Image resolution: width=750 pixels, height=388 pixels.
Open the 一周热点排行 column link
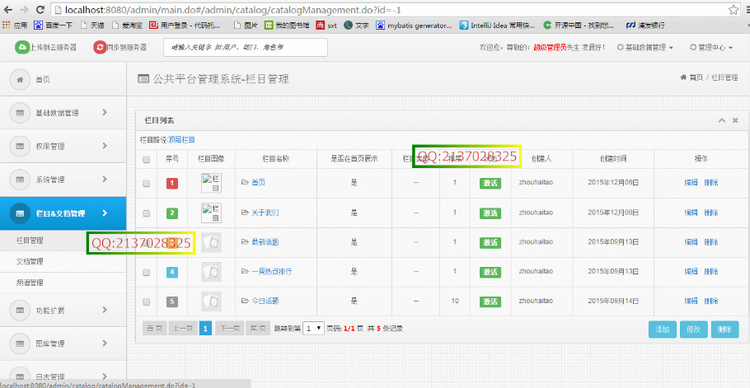click(x=271, y=272)
